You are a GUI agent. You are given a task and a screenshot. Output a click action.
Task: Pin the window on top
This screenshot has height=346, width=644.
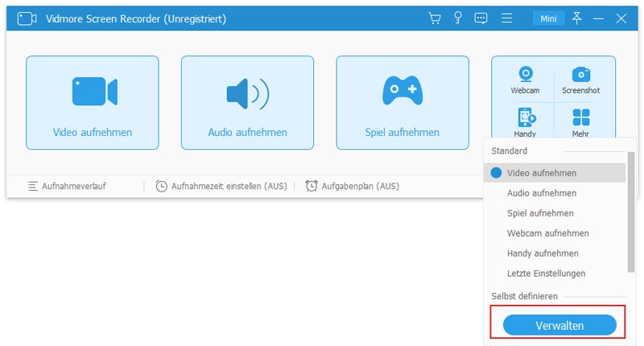click(576, 18)
